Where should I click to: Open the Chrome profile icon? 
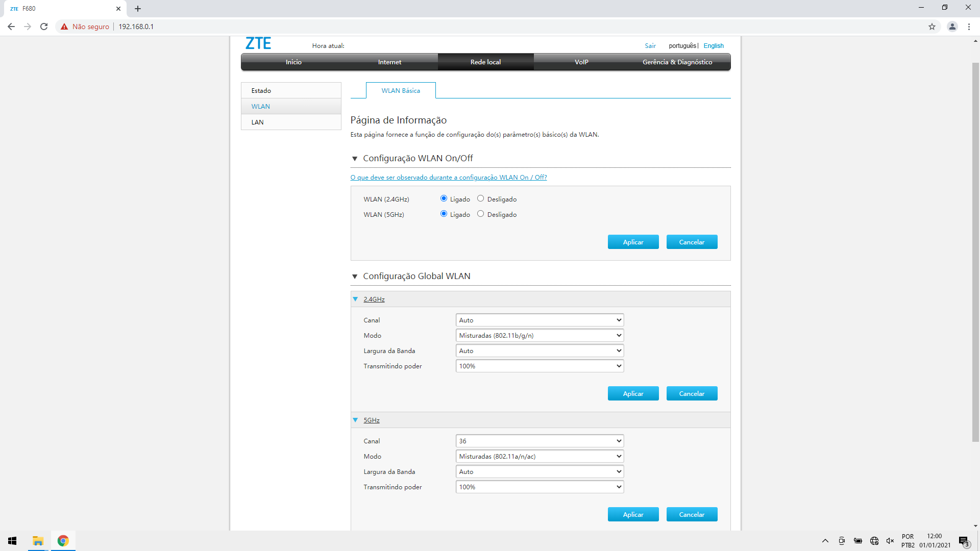952,27
